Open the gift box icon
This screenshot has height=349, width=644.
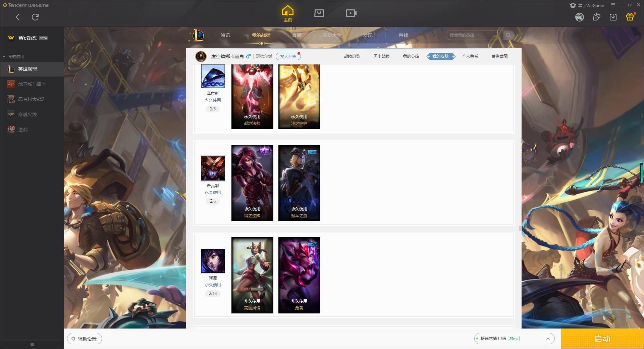point(630,17)
